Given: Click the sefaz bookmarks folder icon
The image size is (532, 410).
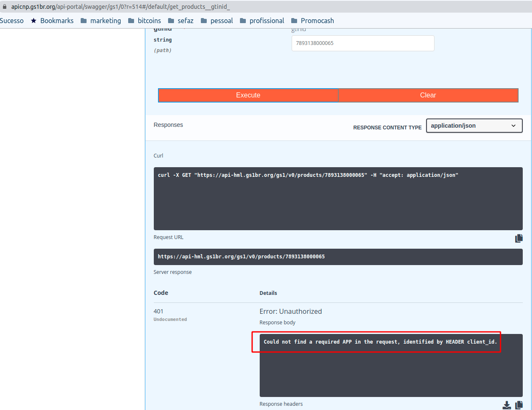Looking at the screenshot, I should tap(171, 20).
